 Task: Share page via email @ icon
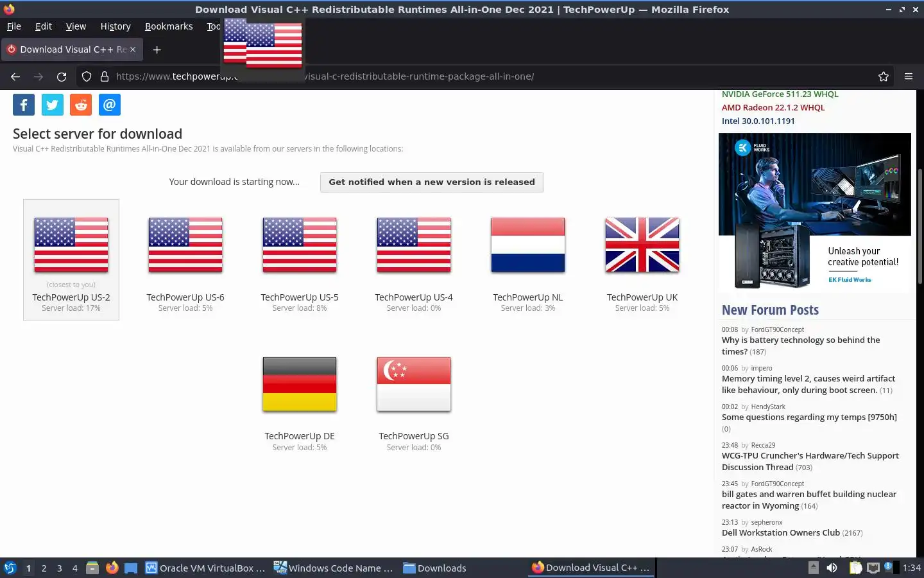(110, 105)
